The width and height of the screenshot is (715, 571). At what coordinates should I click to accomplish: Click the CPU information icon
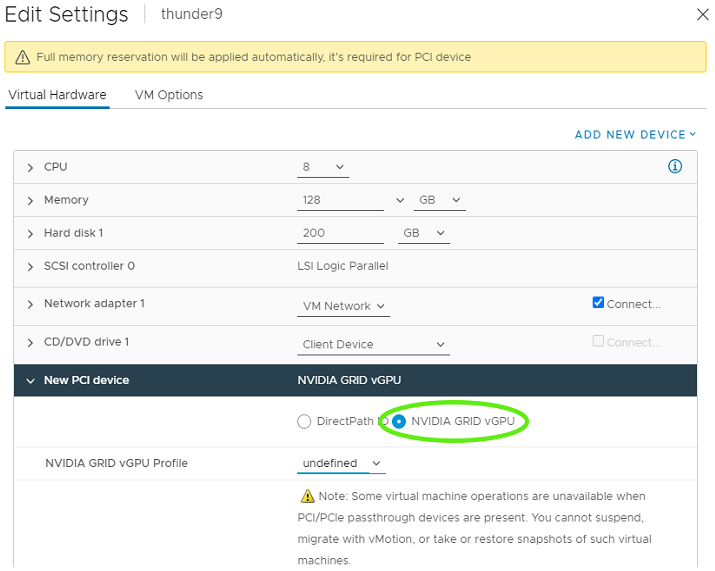coord(674,166)
